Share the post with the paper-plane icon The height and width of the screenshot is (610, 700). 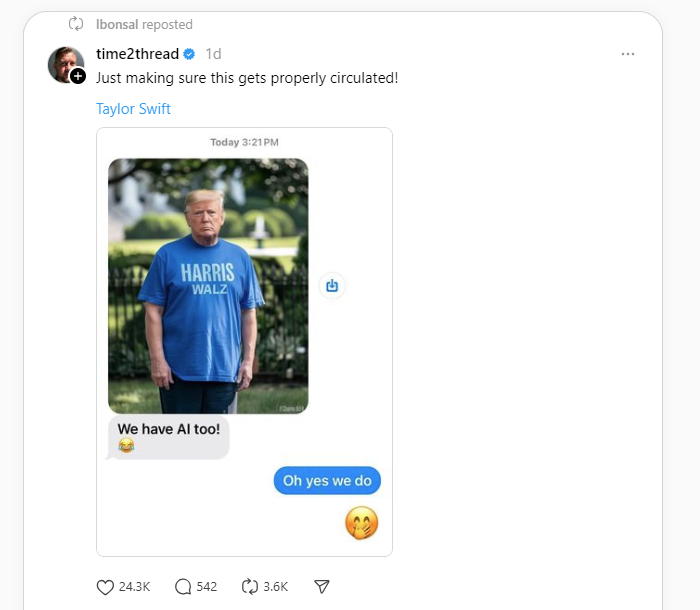[322, 587]
